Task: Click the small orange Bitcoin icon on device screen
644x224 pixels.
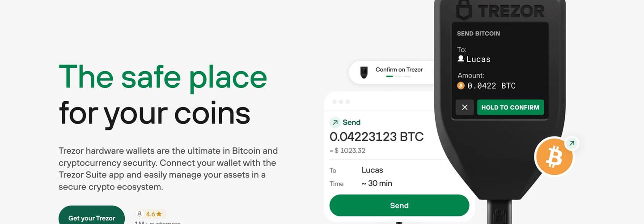Action: pyautogui.click(x=461, y=86)
